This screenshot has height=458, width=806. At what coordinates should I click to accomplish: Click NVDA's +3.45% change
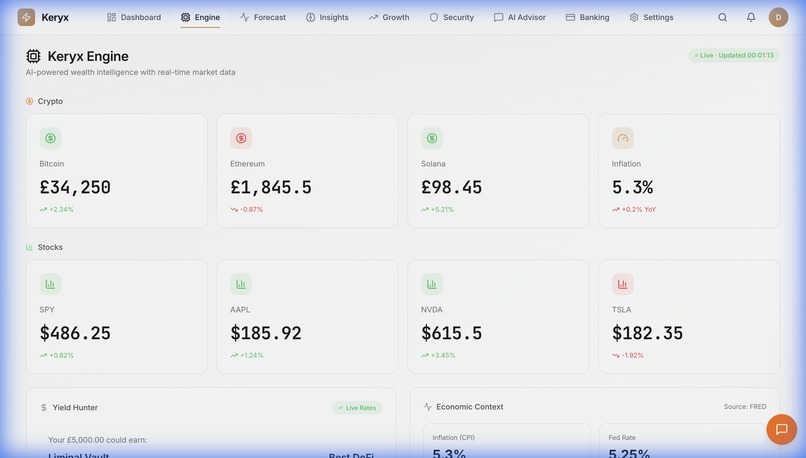[x=438, y=355]
